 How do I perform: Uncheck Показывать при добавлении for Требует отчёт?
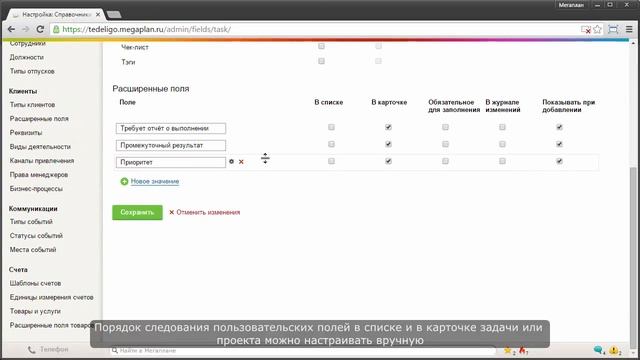point(560,127)
